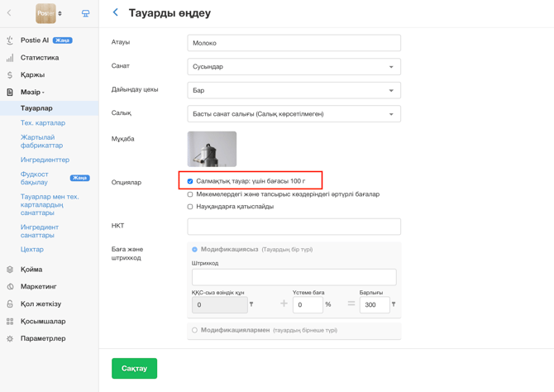The image size is (554, 392).
Task: Go back using the blue arrow
Action: click(x=116, y=12)
